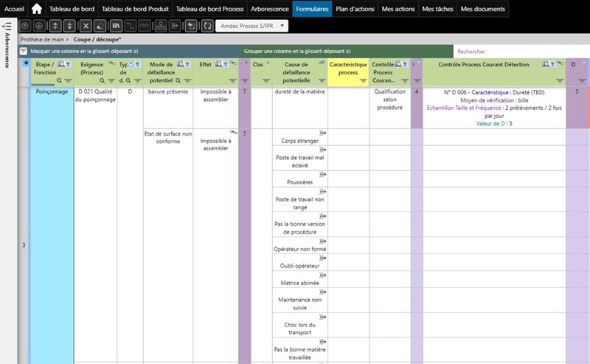Open filter of Contrôle Process Courant Détection column
The height and width of the screenshot is (364, 590).
pos(560,80)
